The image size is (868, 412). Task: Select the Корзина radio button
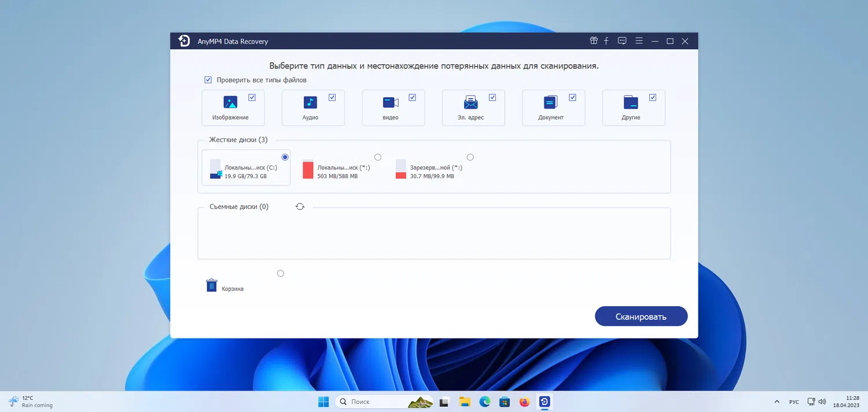tap(280, 273)
